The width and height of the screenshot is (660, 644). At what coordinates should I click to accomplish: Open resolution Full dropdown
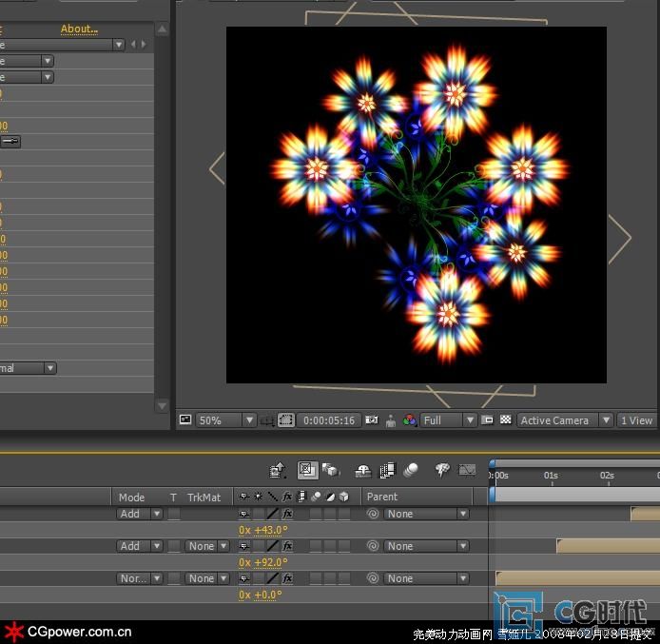coord(448,420)
